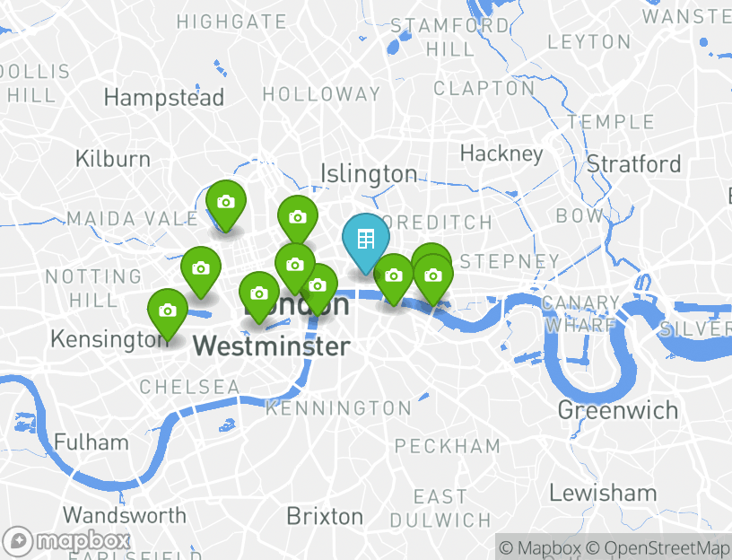The width and height of the screenshot is (732, 560).
Task: Click the Westminster label on the map
Action: 271,346
